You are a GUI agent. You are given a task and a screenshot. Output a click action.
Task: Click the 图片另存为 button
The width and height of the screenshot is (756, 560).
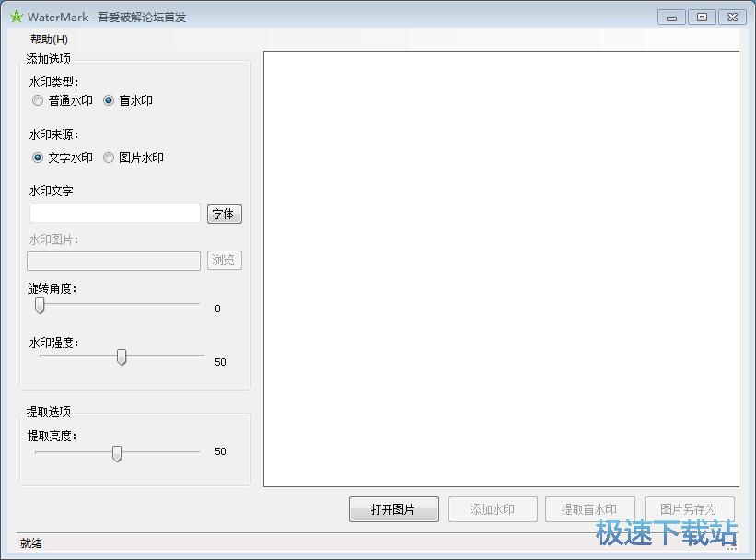pos(690,509)
